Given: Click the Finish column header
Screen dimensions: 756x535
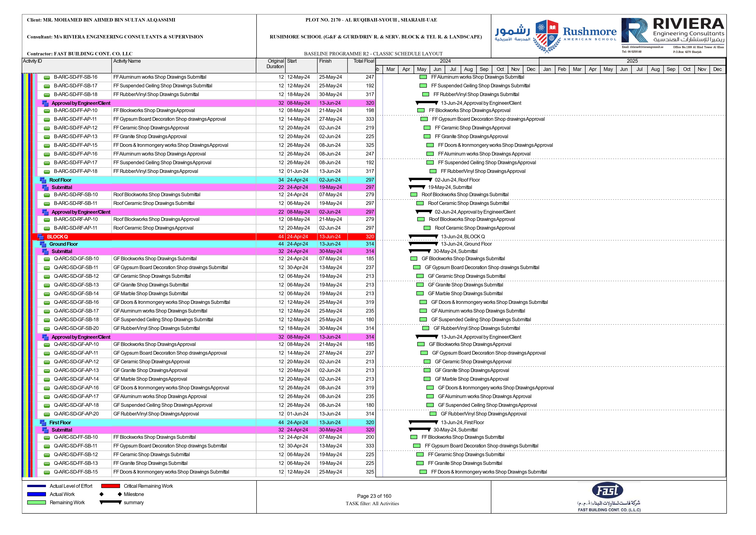Looking at the screenshot, I should pos(332,66).
